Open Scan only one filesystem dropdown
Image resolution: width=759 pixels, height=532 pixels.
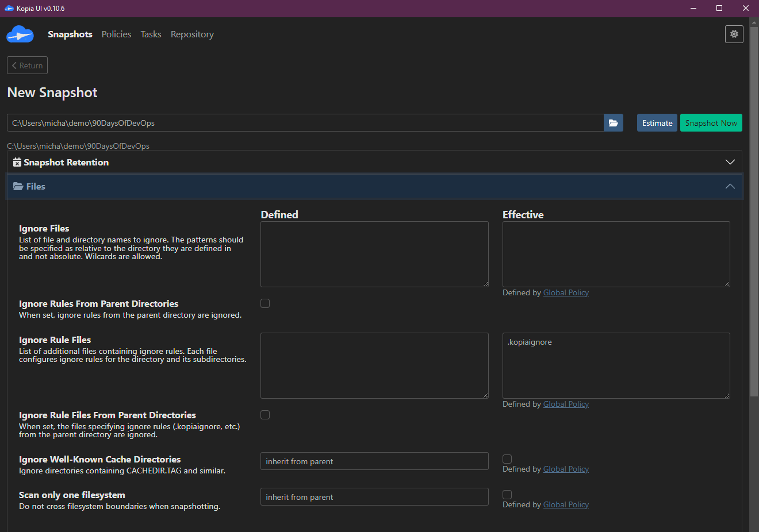click(374, 497)
